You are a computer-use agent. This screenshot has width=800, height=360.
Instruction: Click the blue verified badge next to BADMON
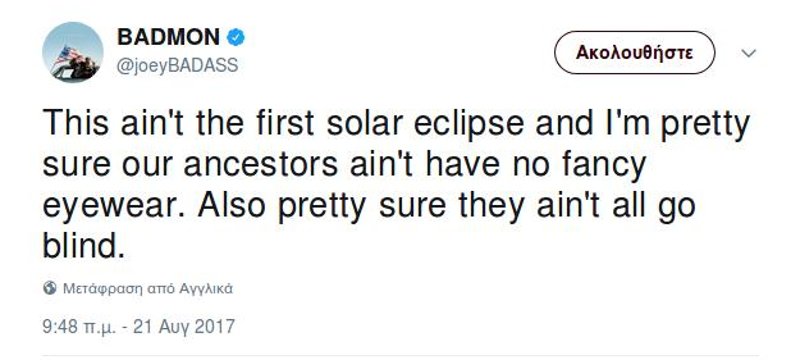[x=235, y=37]
